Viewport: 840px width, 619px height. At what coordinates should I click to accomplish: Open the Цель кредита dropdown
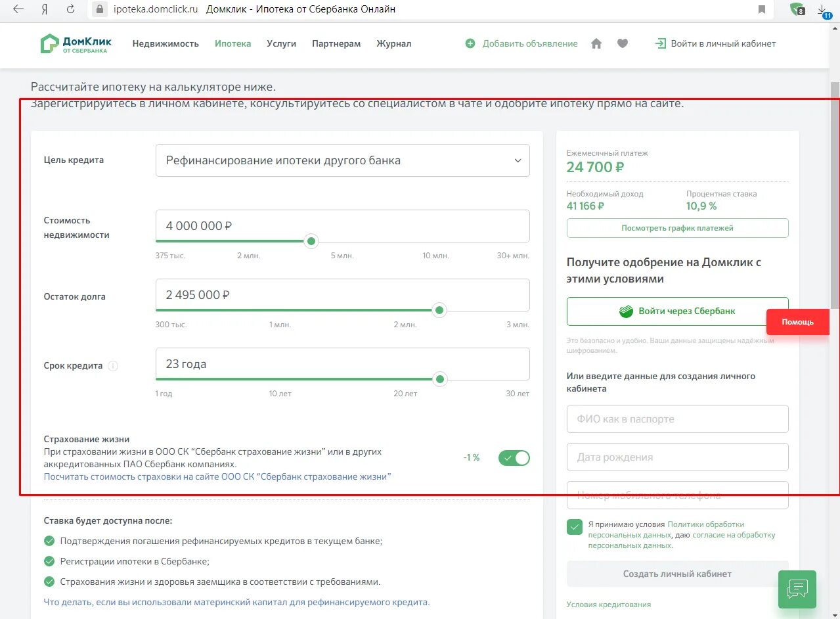coord(343,160)
